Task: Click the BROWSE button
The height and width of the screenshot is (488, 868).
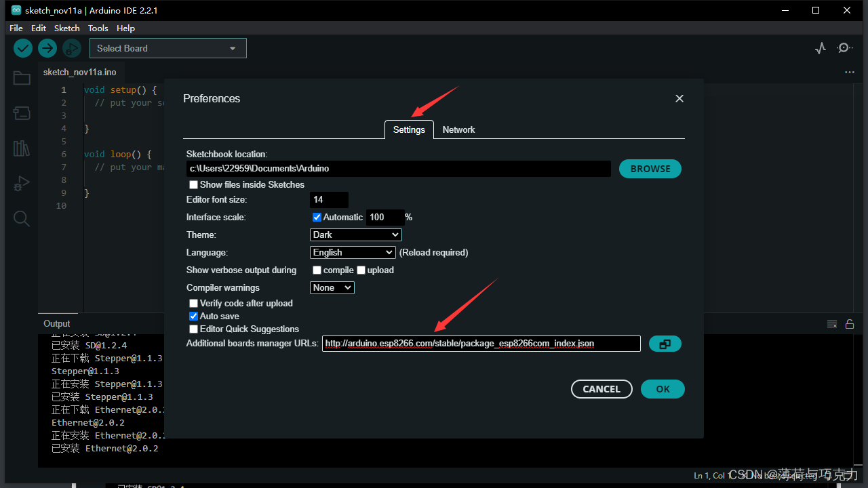Action: coord(650,169)
